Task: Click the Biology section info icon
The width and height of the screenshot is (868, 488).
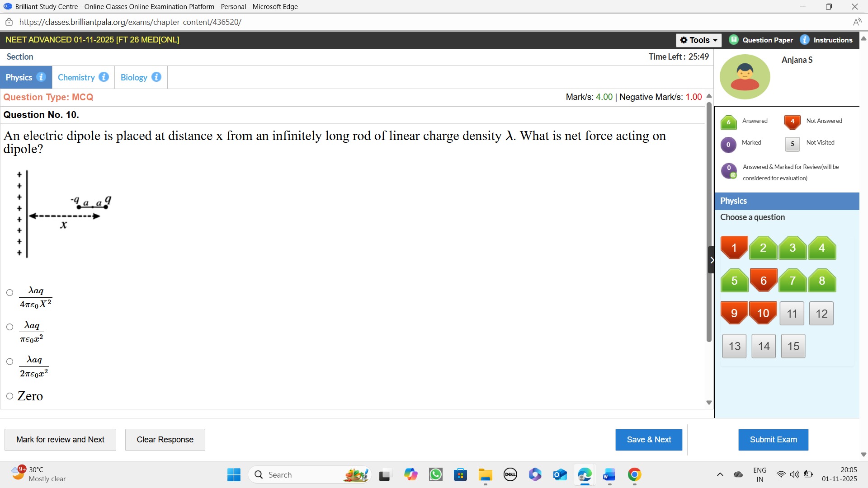Action: (x=156, y=77)
